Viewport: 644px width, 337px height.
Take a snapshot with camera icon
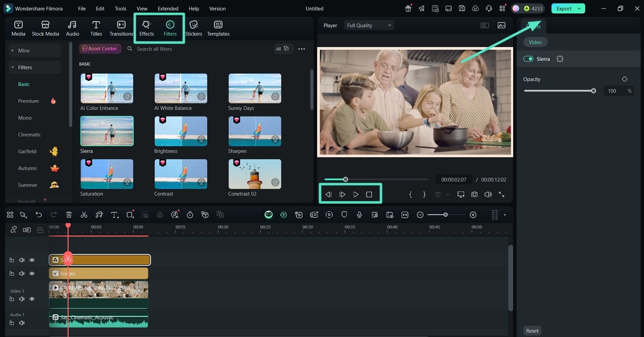click(475, 194)
